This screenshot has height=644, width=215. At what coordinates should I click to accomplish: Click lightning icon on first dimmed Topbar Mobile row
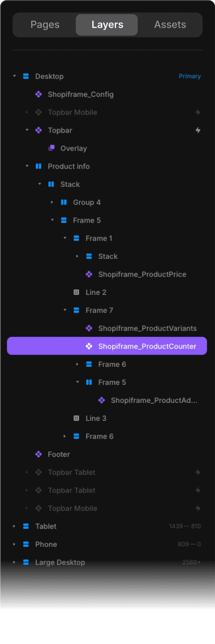click(198, 112)
